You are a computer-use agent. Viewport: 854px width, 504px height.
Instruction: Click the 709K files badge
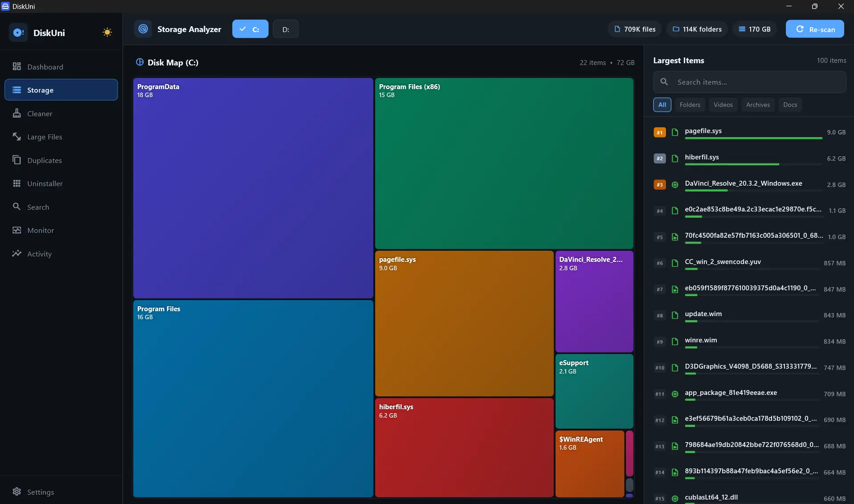click(x=635, y=29)
